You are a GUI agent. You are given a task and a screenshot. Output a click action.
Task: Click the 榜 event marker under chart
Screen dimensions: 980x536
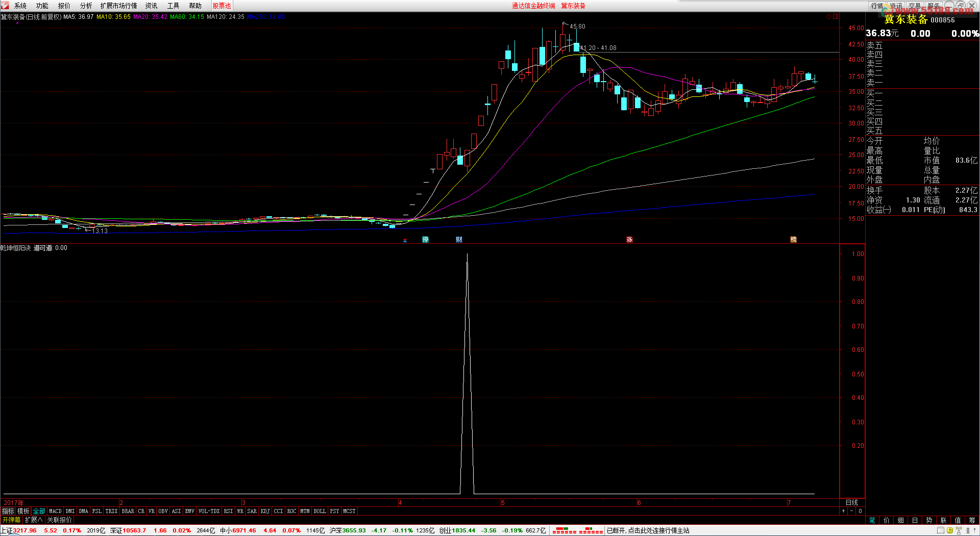coord(793,239)
